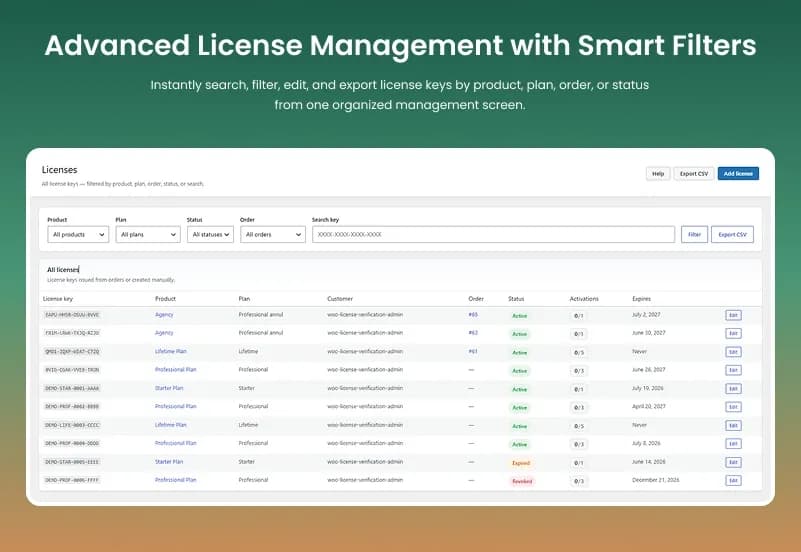801x552 pixels.
Task: Click the expiry date July 19, 2026
Action: tap(648, 388)
